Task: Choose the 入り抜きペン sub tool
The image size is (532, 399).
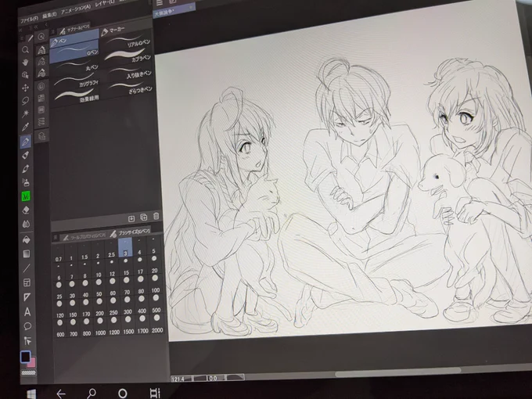Action: (x=128, y=73)
